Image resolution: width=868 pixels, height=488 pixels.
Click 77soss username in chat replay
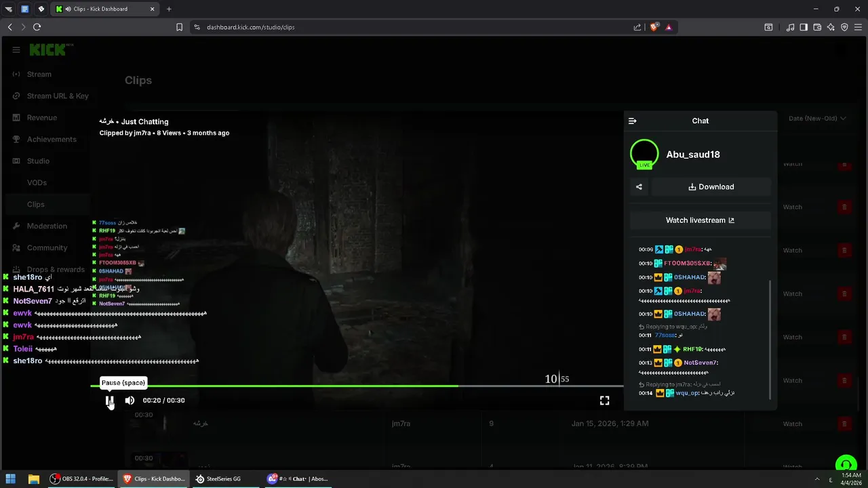(x=663, y=335)
